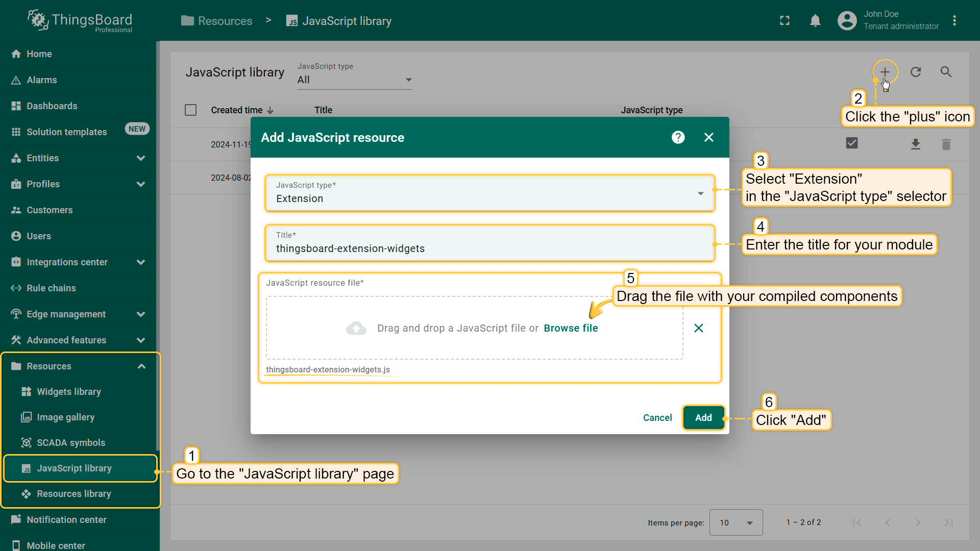
Task: Click the checked box in first row
Action: (x=852, y=143)
